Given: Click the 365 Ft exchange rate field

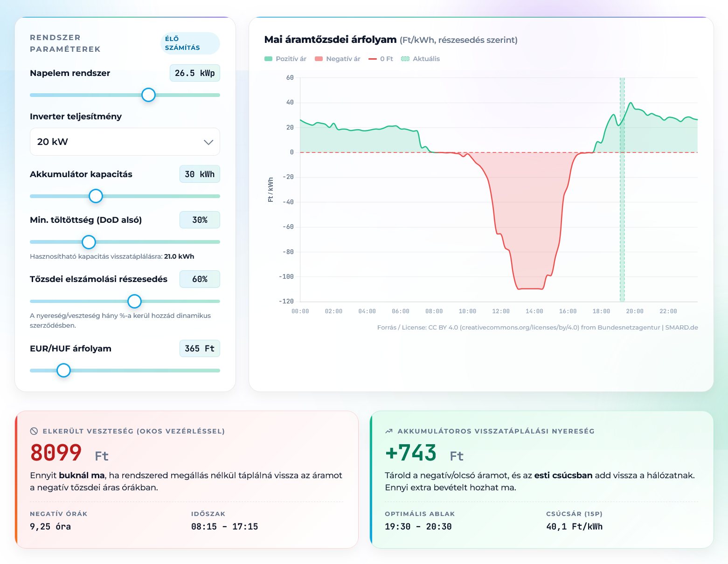Looking at the screenshot, I should click(199, 349).
